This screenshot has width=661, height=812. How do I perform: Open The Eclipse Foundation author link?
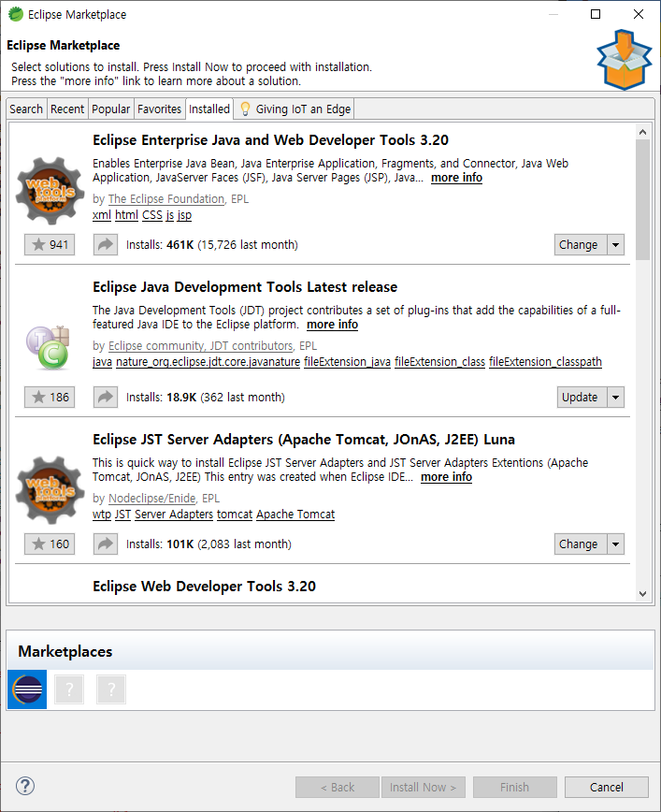coord(166,199)
